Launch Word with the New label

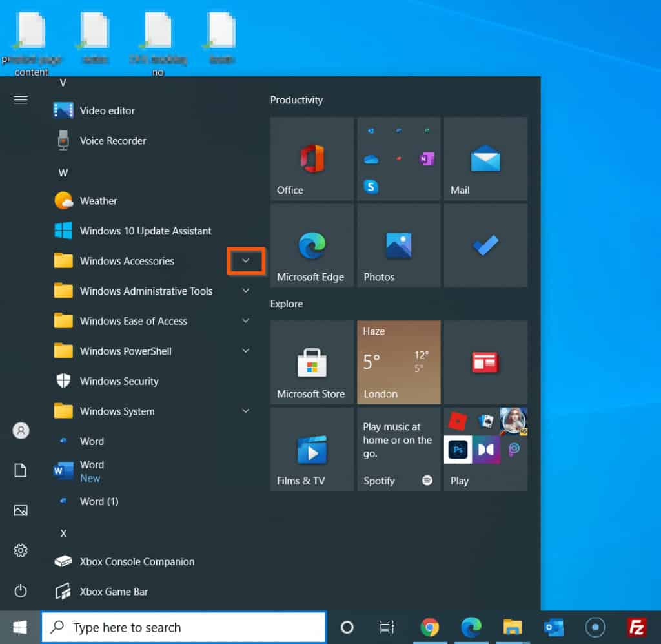152,471
